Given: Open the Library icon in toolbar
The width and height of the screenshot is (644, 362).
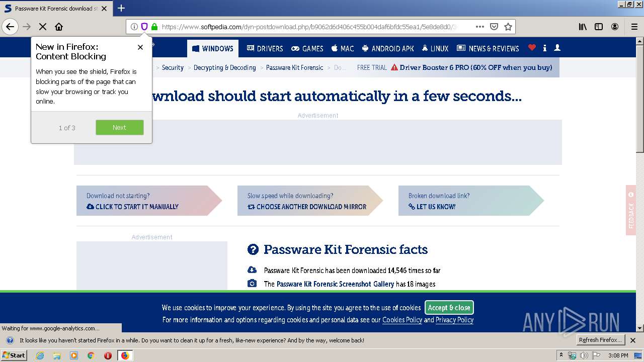Looking at the screenshot, I should tap(583, 27).
